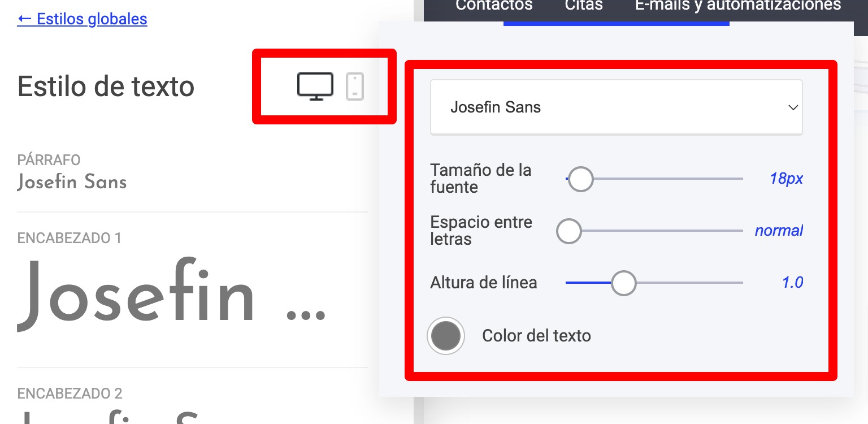The width and height of the screenshot is (868, 424).
Task: Select the Encabezado 2 text style
Action: (70, 393)
